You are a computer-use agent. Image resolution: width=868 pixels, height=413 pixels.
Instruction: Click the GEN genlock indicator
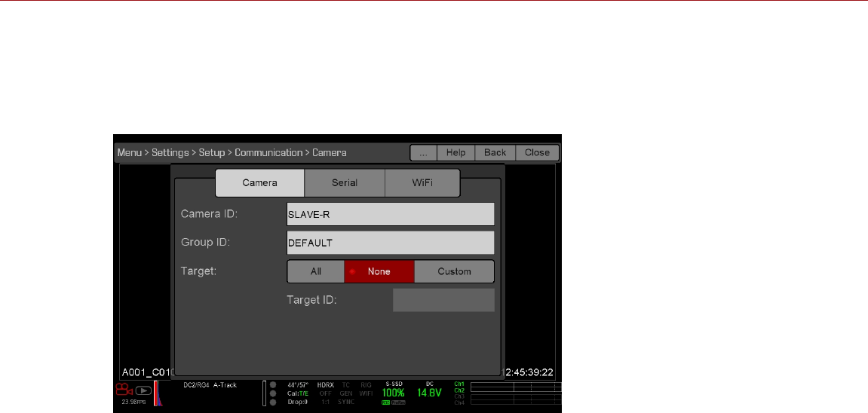pyautogui.click(x=346, y=393)
